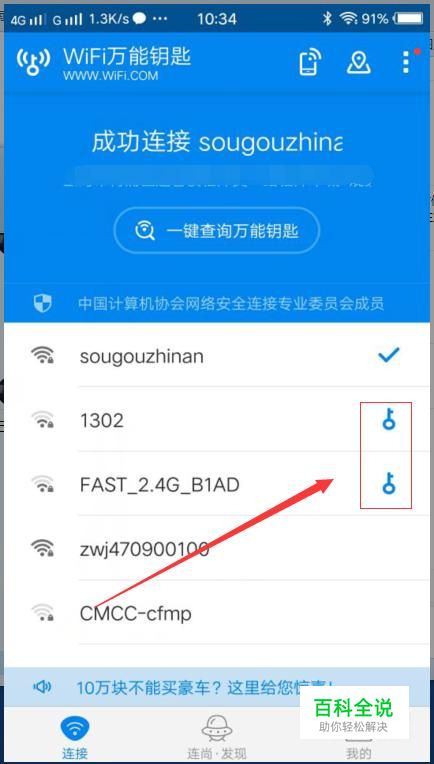Click 一键查询万能钥匙 button
The image size is (434, 764).
pyautogui.click(x=217, y=230)
